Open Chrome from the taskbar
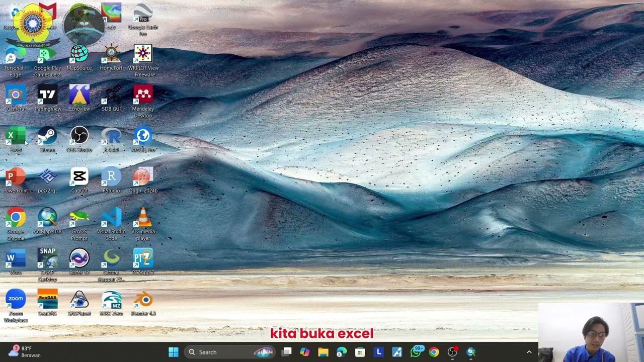This screenshot has height=362, width=644. click(x=434, y=352)
